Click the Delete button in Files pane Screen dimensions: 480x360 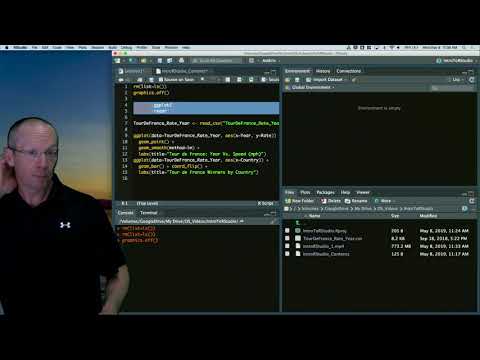[x=331, y=201]
